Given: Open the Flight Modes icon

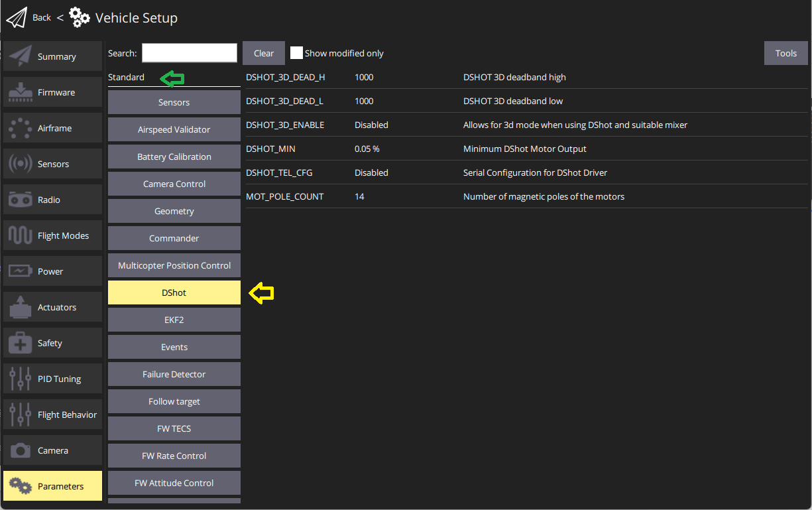Looking at the screenshot, I should (20, 235).
